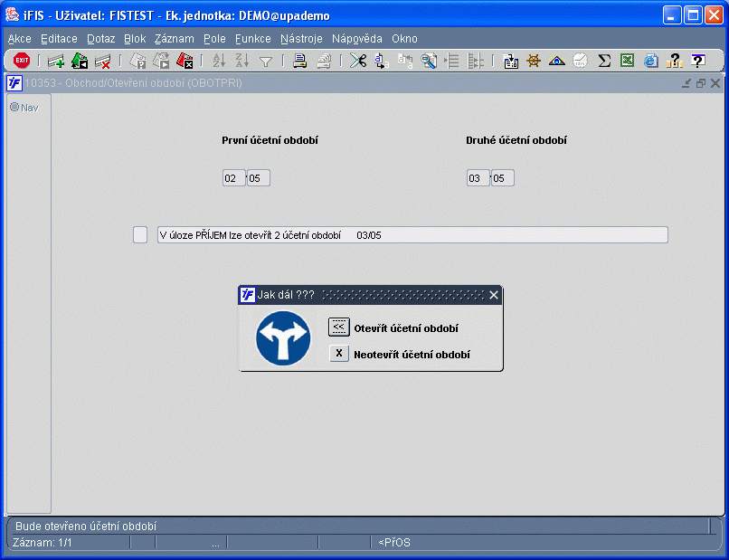Click the Neotevřít účetní období label
The image size is (729, 560).
pos(412,355)
